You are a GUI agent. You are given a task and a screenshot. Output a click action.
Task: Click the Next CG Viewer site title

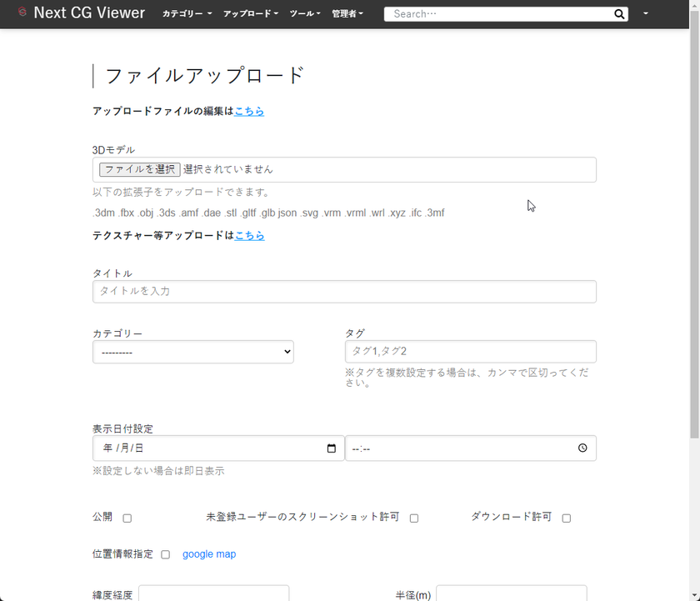point(89,13)
